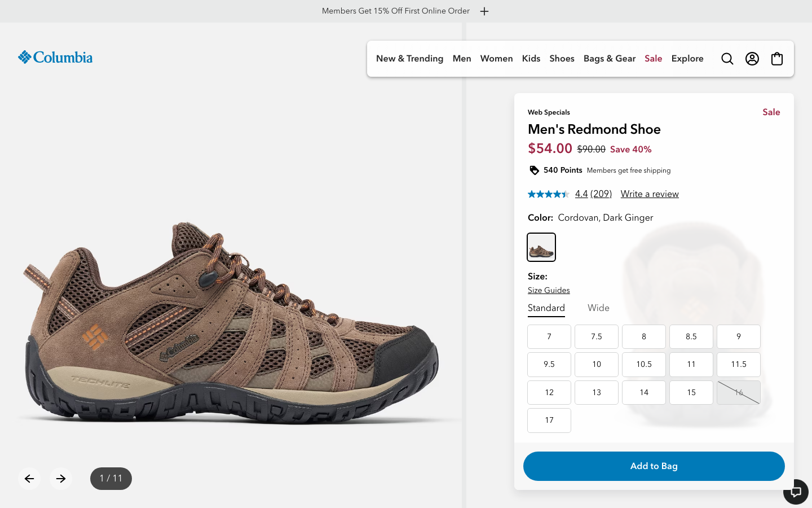812x508 pixels.
Task: Select size 9
Action: pos(739,337)
